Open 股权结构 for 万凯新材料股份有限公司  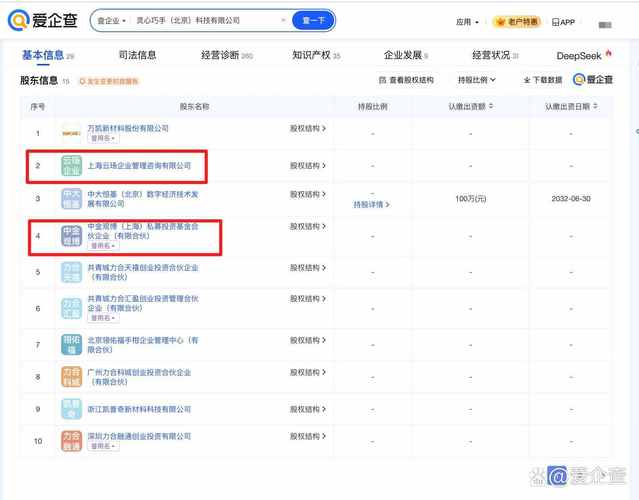[308, 128]
